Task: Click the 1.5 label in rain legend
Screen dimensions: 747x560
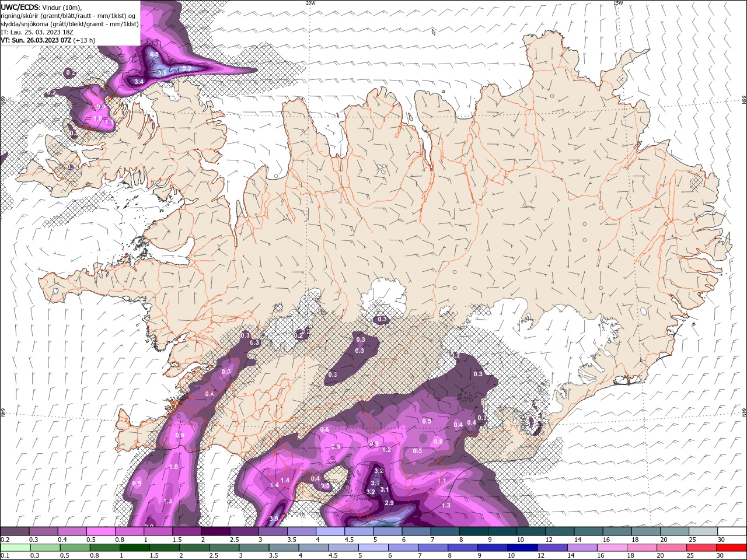Action: 154,555
